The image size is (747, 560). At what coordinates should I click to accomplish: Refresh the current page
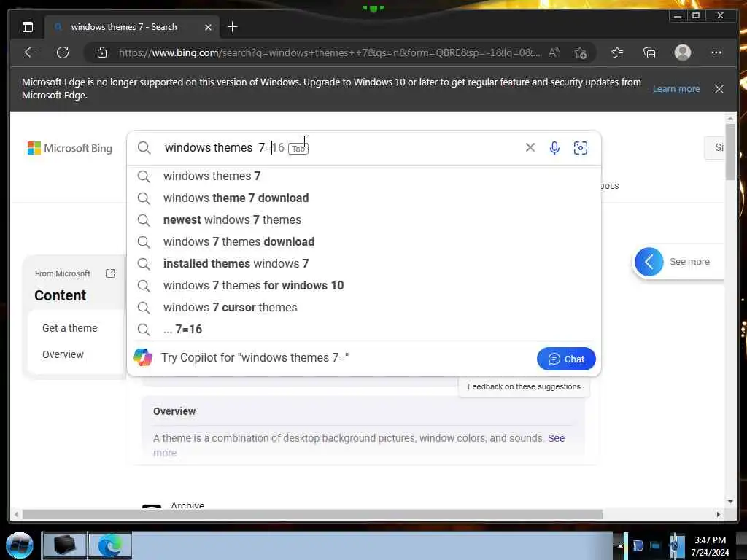(63, 52)
